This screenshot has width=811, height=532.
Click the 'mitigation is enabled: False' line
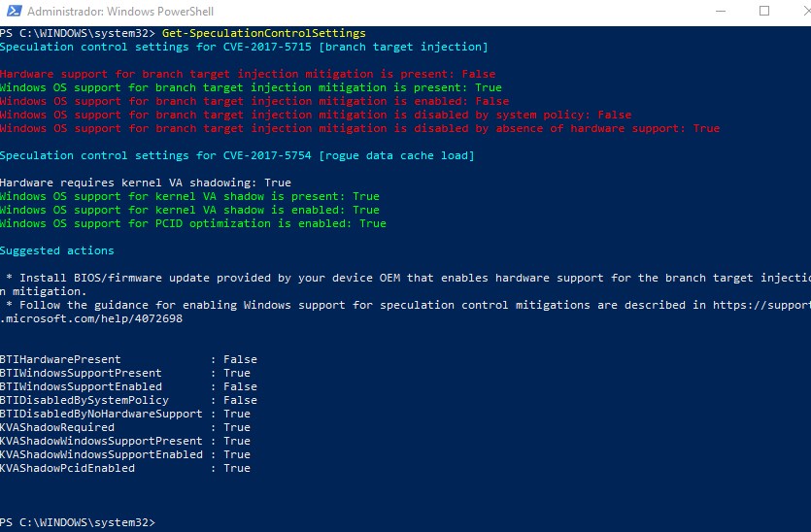tap(254, 101)
